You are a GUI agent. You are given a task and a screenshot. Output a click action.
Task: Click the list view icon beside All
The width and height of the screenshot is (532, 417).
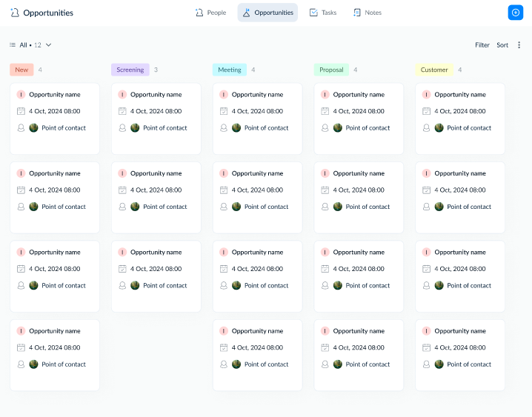click(x=13, y=45)
